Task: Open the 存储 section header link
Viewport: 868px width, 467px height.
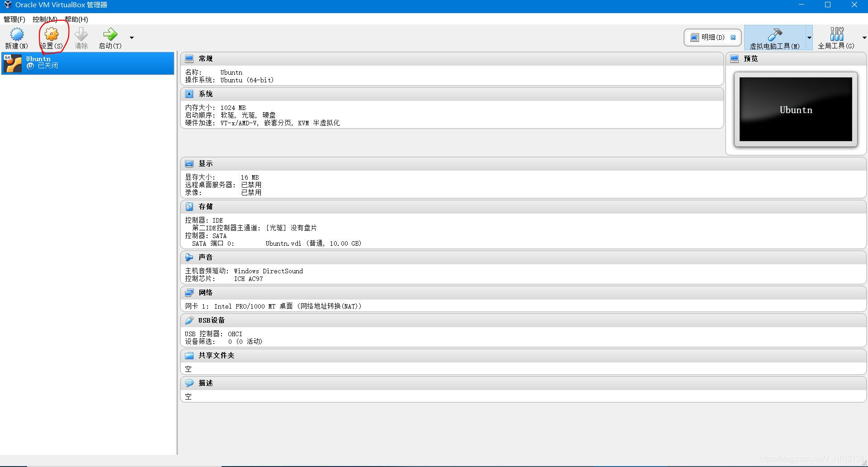Action: pos(206,207)
